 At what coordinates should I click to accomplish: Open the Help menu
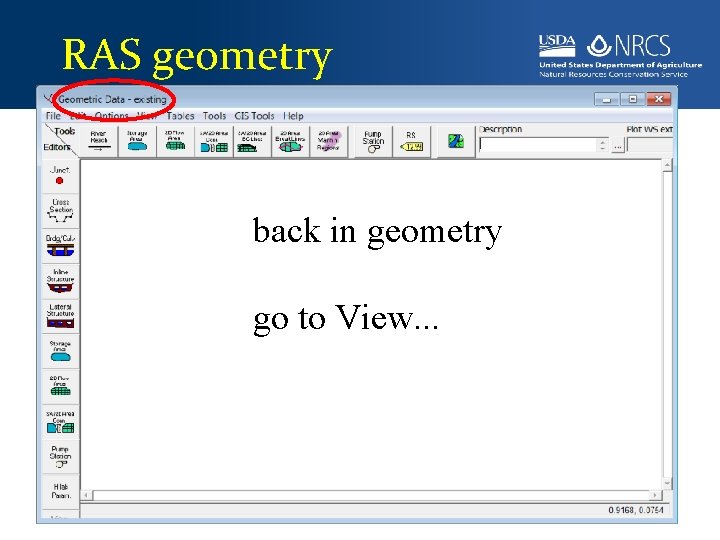pyautogui.click(x=293, y=116)
